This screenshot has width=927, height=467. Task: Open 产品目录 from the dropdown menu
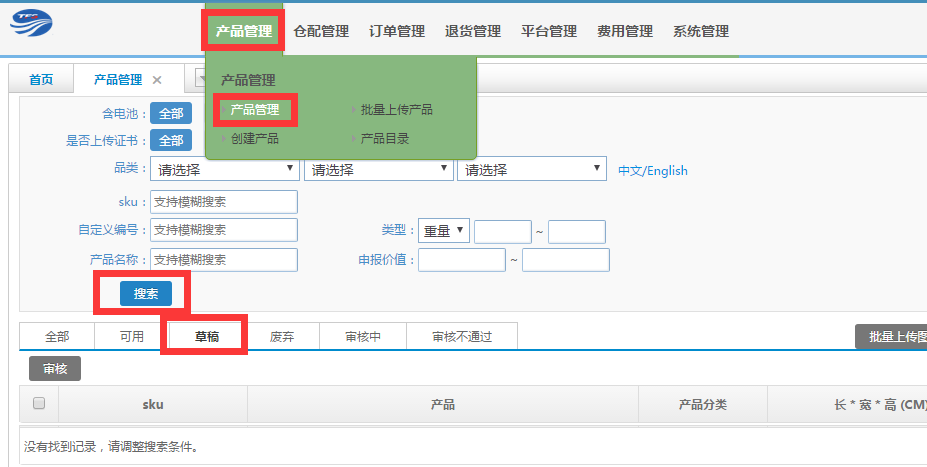(384, 138)
